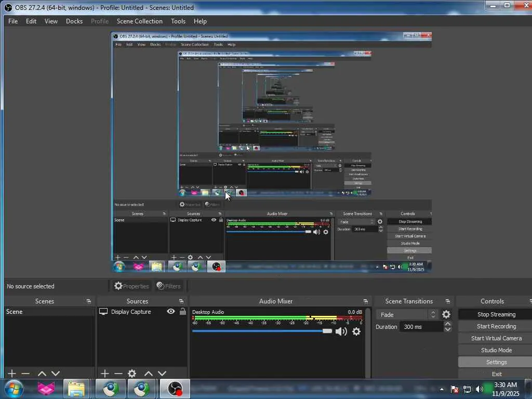Click No source selected label
This screenshot has height=399, width=532.
[31, 286]
